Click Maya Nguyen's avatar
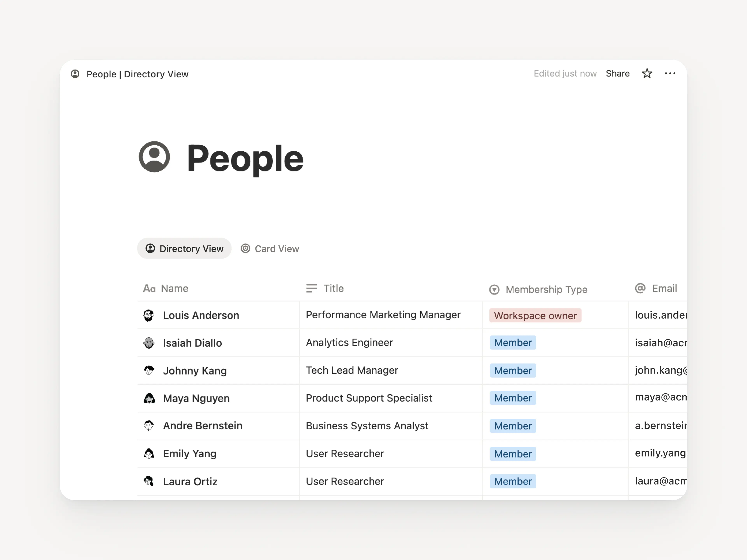747x560 pixels. click(149, 398)
